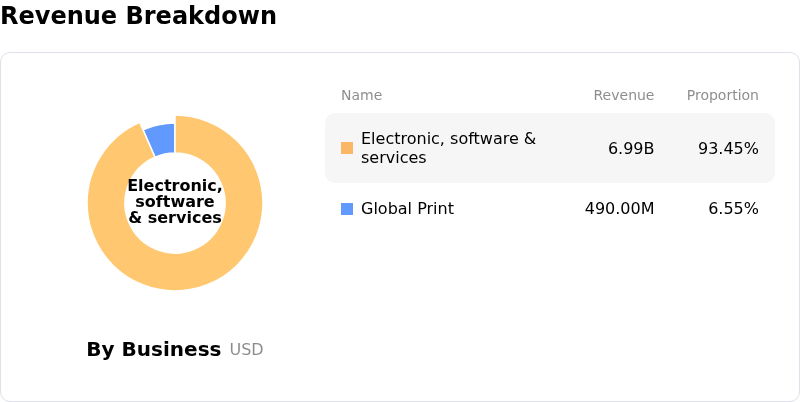Click the 93.45% proportion value
Image resolution: width=800 pixels, height=402 pixels.
pyautogui.click(x=728, y=149)
